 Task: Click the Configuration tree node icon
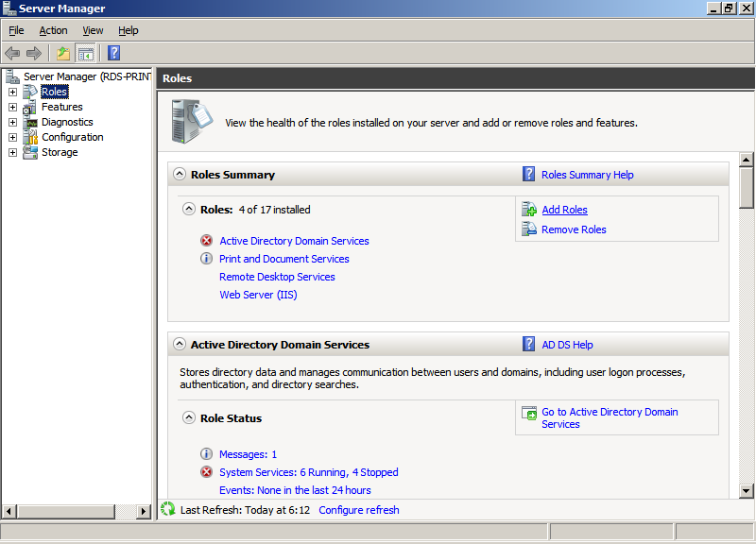[x=30, y=137]
